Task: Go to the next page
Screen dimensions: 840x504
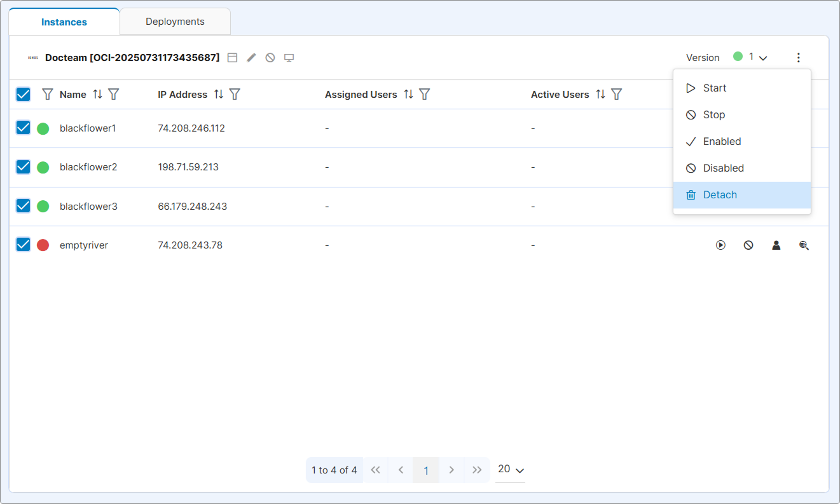Action: (x=451, y=470)
